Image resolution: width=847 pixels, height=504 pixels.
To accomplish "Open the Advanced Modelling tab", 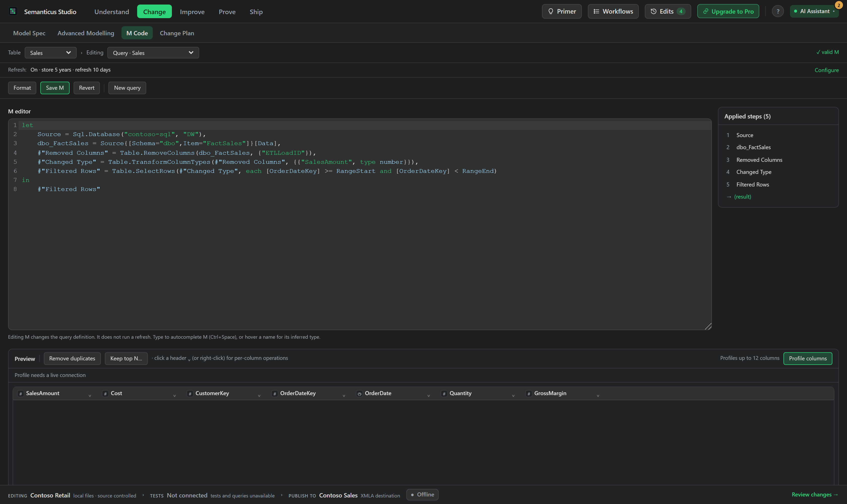I will [86, 33].
